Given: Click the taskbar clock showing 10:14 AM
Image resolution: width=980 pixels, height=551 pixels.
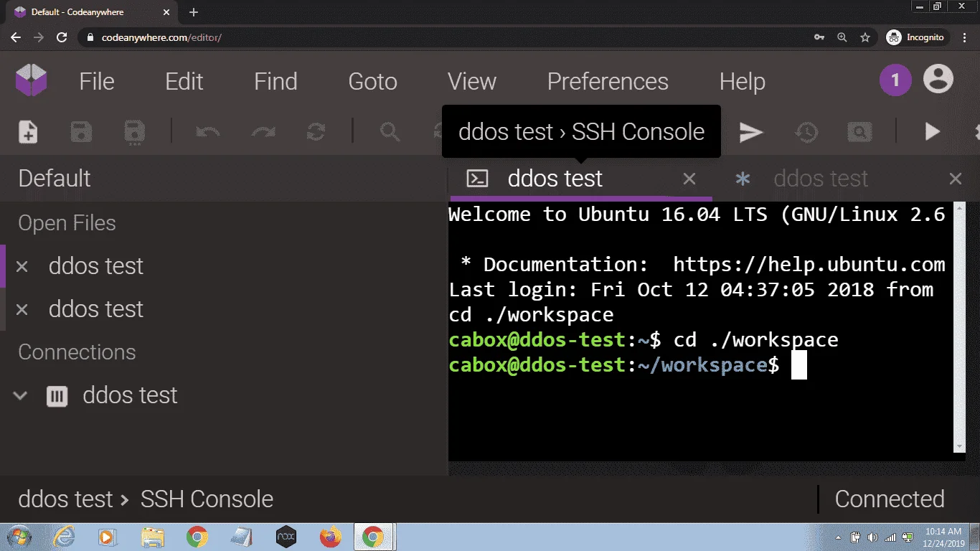Looking at the screenshot, I should 943,537.
